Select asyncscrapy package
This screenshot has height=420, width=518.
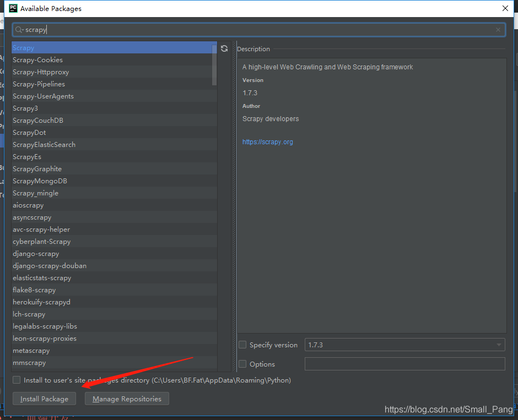[114, 217]
